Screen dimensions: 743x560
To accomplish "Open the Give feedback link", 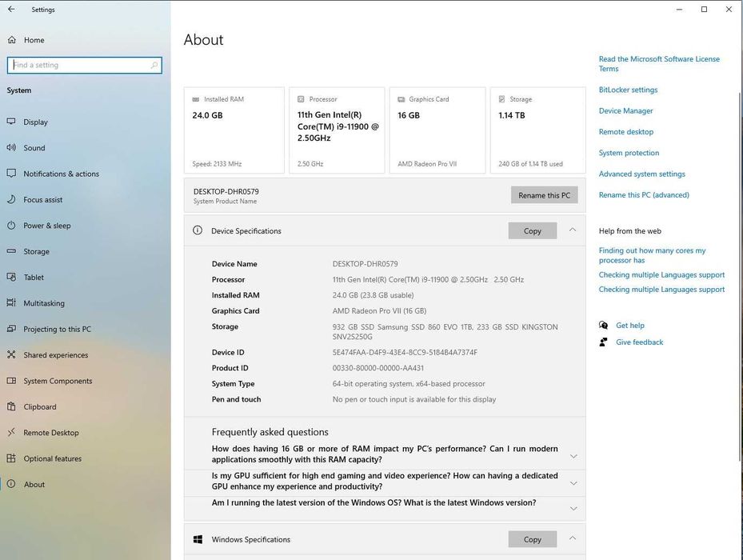I will (x=639, y=342).
